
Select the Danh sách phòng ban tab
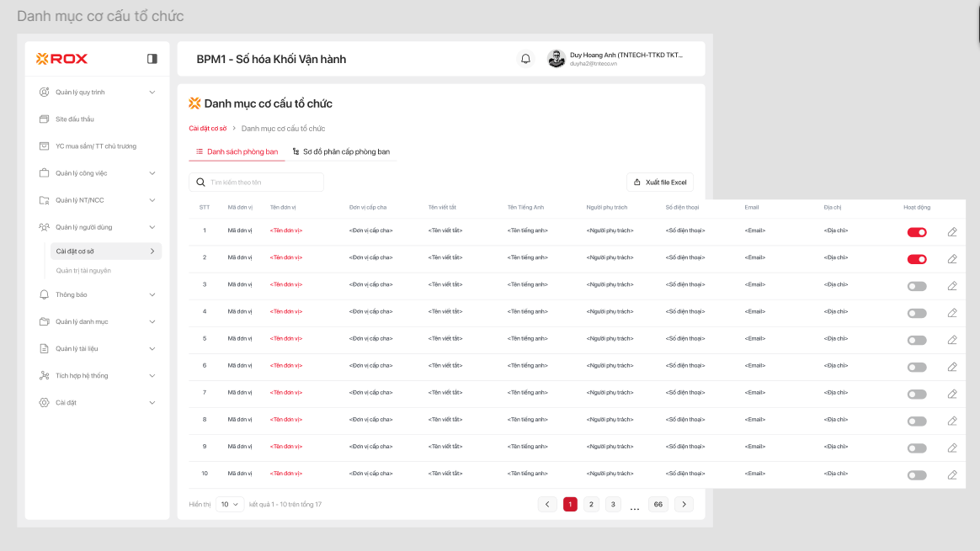click(x=237, y=152)
